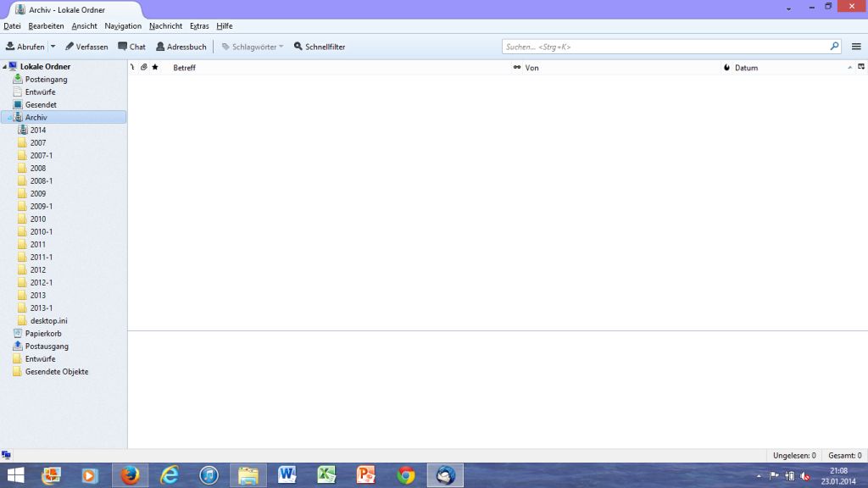Open the Papierkorb trash folder
The width and height of the screenshot is (868, 488).
click(x=42, y=334)
